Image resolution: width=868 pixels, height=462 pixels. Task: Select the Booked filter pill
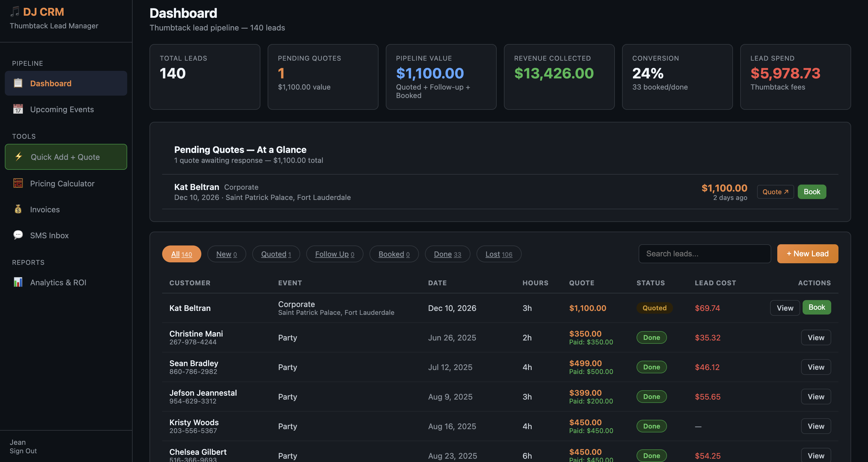point(394,254)
